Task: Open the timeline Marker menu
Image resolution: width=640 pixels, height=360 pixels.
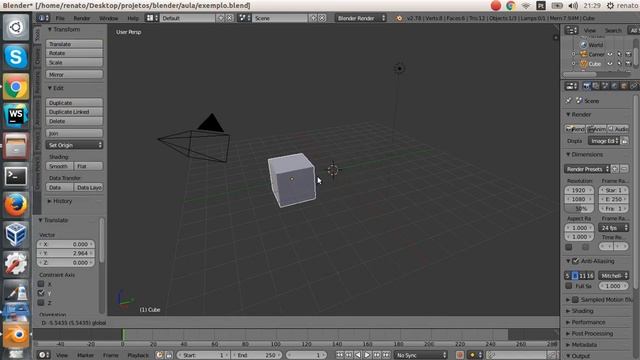Action: tap(85, 355)
